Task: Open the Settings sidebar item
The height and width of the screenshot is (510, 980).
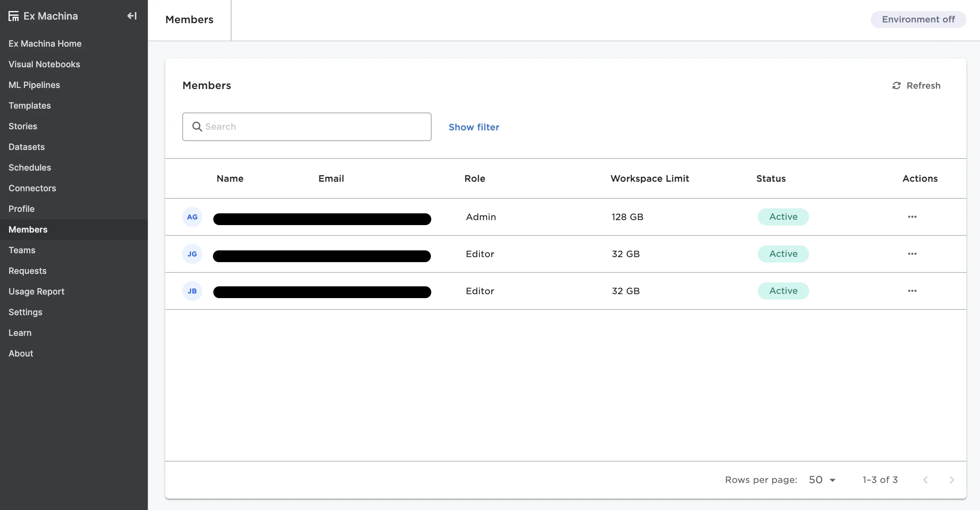Action: pos(25,312)
